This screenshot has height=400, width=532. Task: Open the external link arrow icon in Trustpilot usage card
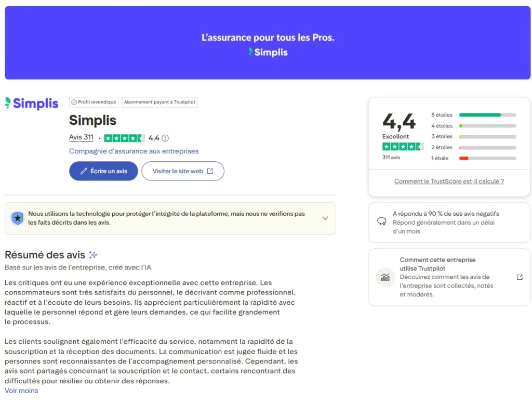coord(520,277)
